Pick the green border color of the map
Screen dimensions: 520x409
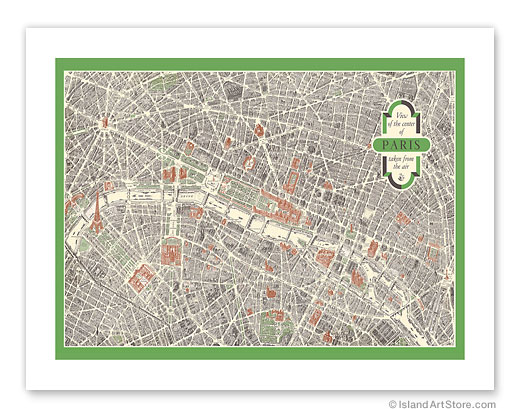pyautogui.click(x=260, y=64)
